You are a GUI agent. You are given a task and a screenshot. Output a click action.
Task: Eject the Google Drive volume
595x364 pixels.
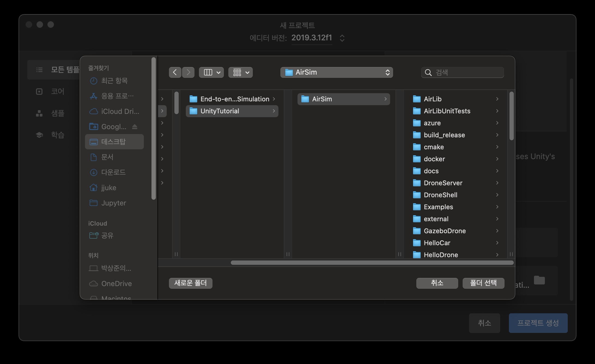pyautogui.click(x=135, y=127)
